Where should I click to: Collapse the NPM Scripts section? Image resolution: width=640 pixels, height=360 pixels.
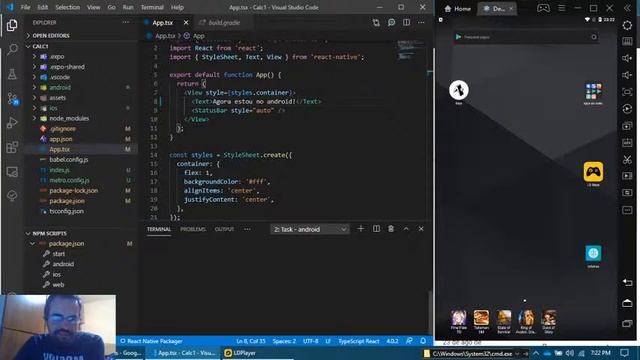coord(49,233)
